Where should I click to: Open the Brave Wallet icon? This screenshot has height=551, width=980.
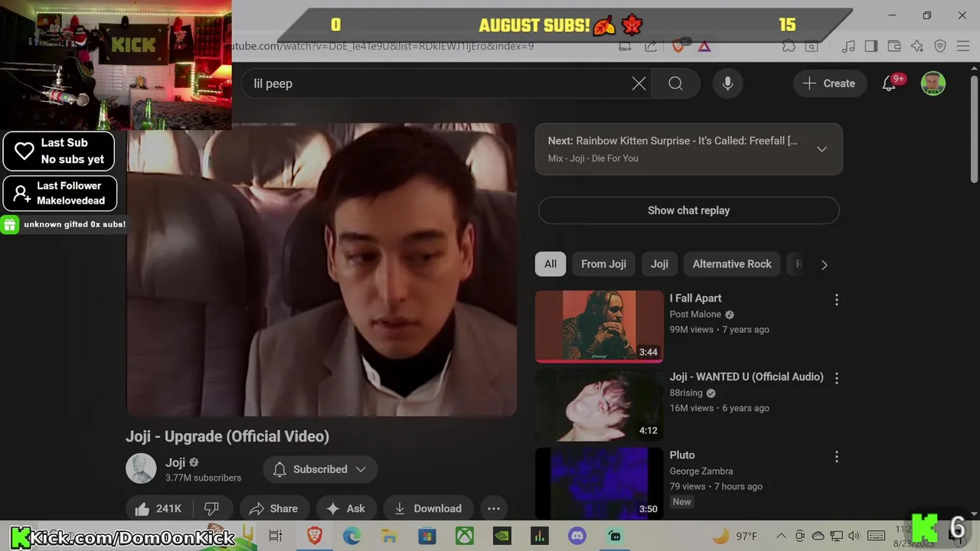[x=894, y=46]
